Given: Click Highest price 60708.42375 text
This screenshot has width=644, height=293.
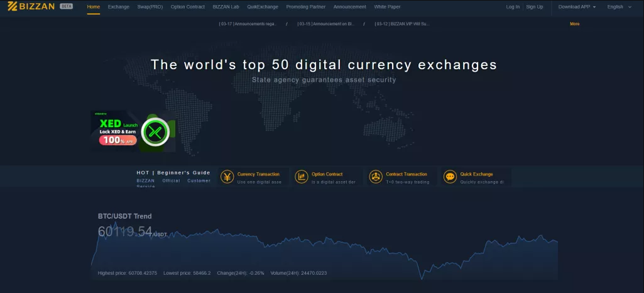Looking at the screenshot, I should (x=128, y=273).
